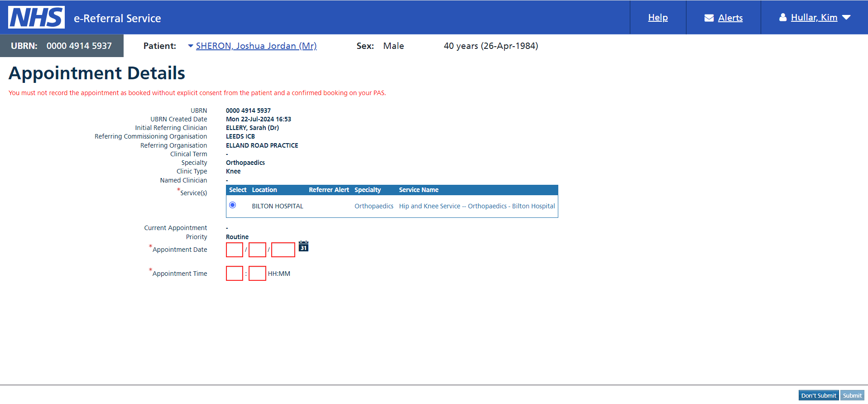Click ELLERY, Sarah (Dr) clinician value
This screenshot has height=404, width=868.
[x=252, y=128]
